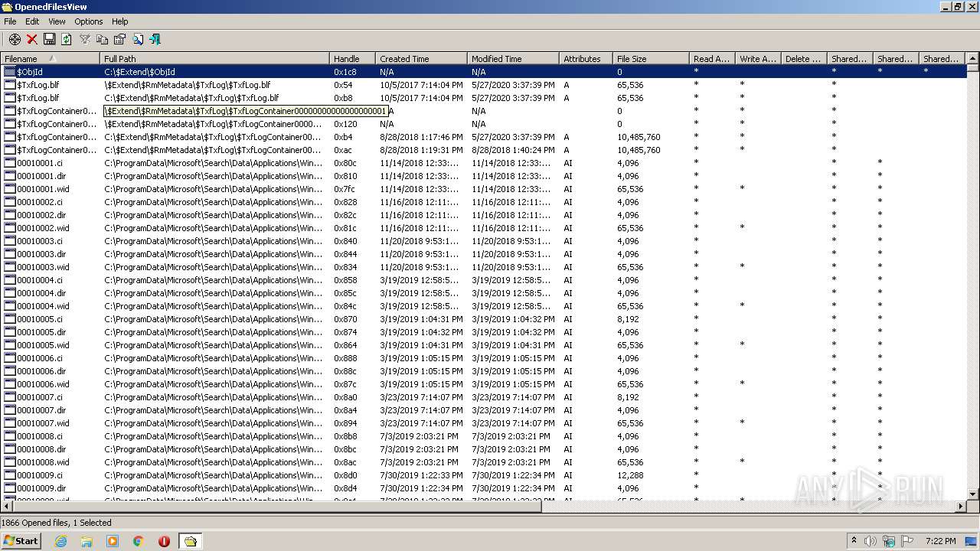Image resolution: width=980 pixels, height=551 pixels.
Task: Select the 00010002.ci file row
Action: (x=484, y=202)
